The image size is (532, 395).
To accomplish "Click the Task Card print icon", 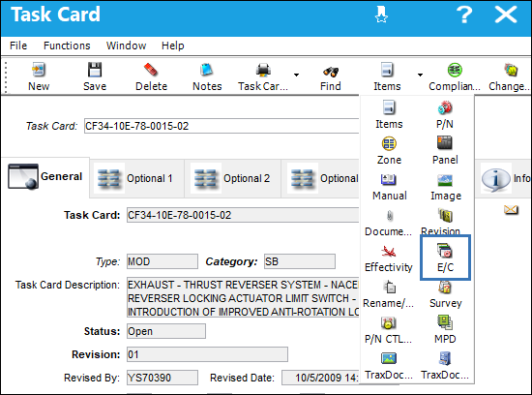I will (263, 70).
